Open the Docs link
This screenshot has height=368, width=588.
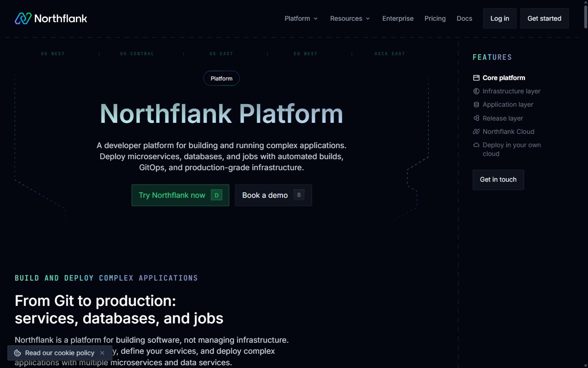coord(464,18)
